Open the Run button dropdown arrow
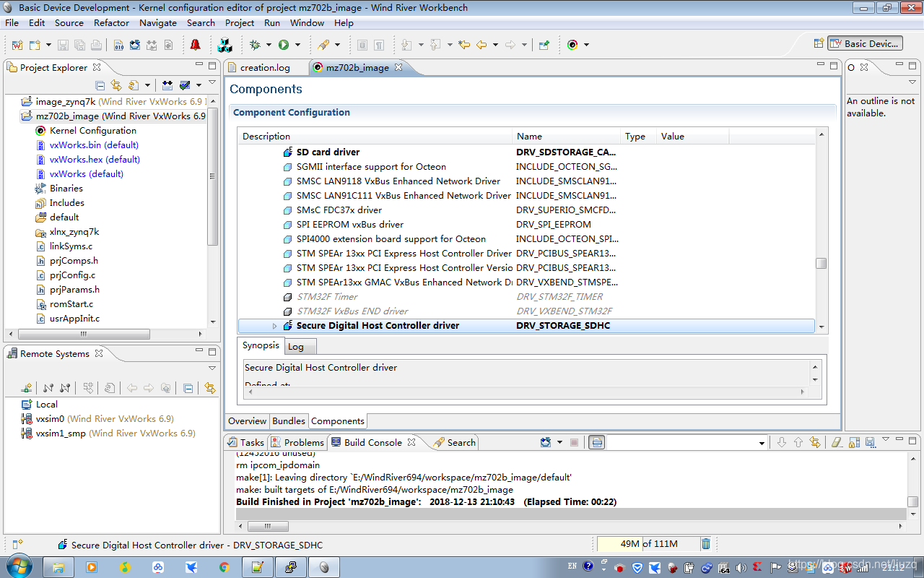The width and height of the screenshot is (924, 578). point(297,45)
